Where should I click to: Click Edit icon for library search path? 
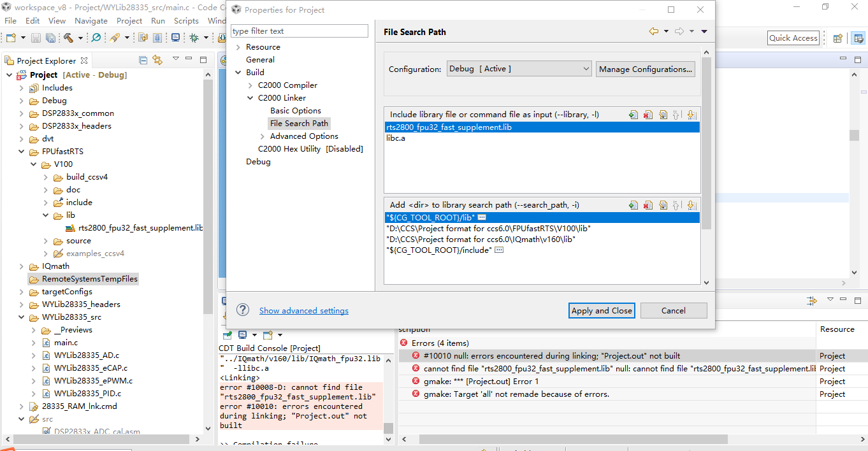click(x=663, y=205)
